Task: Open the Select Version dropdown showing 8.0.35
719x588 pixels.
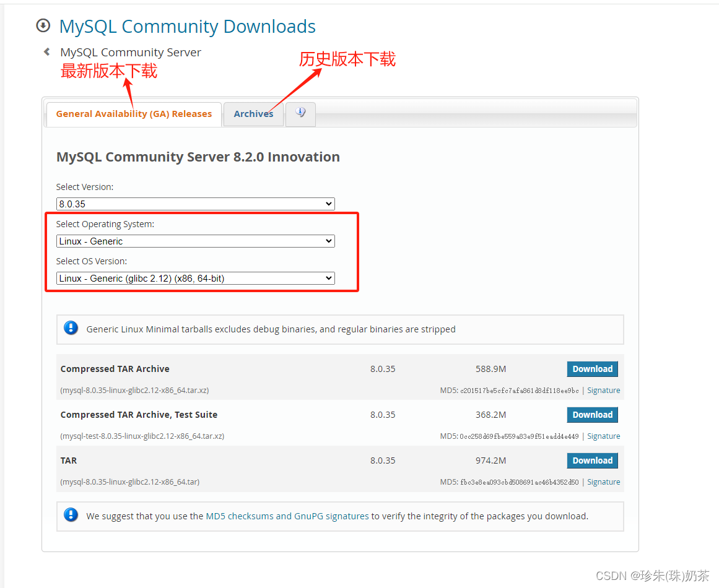Action: 195,204
